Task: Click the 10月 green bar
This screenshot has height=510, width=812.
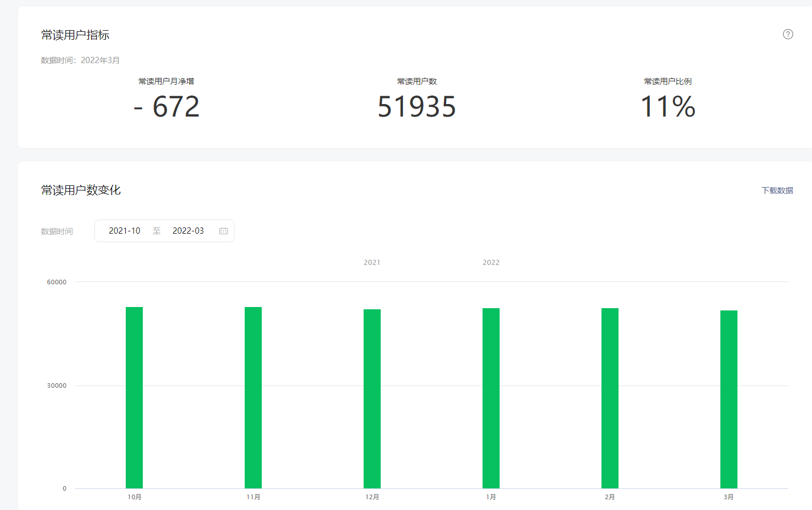Action: tap(134, 397)
